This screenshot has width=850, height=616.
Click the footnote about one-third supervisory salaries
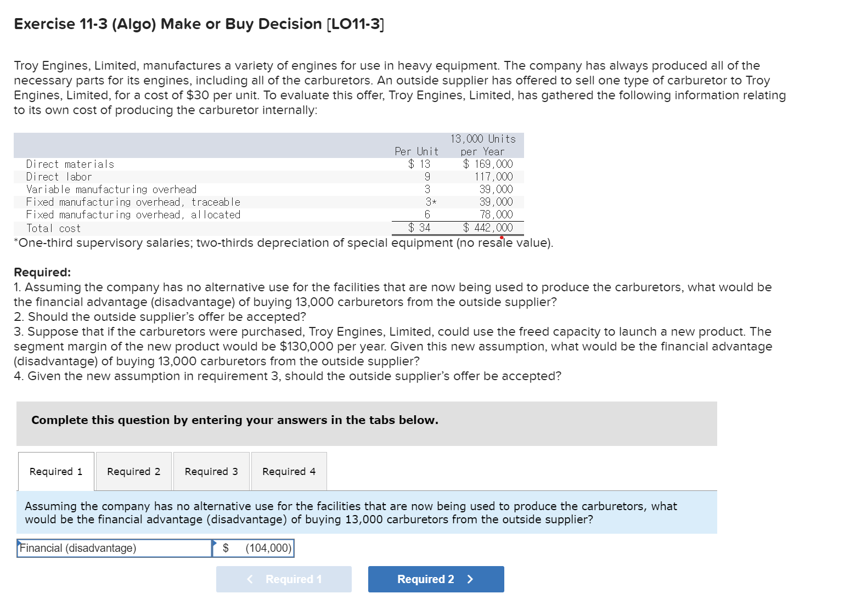[284, 242]
